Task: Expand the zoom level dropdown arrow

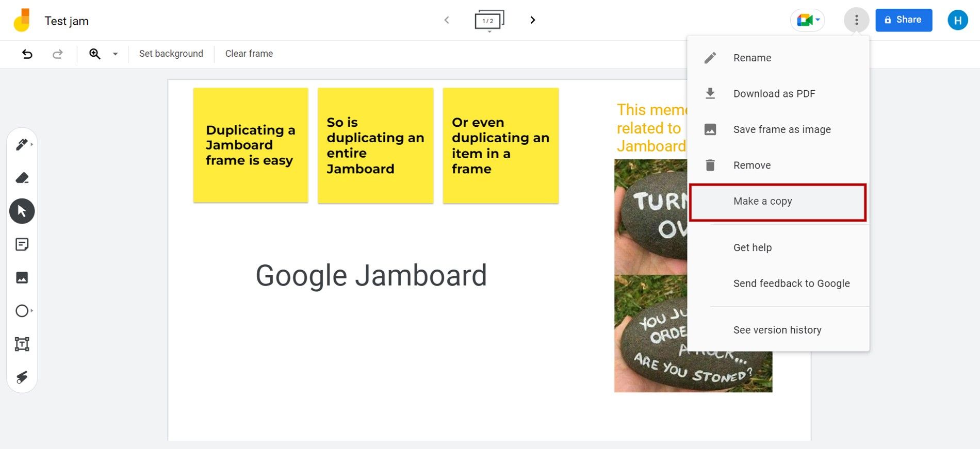Action: tap(115, 54)
